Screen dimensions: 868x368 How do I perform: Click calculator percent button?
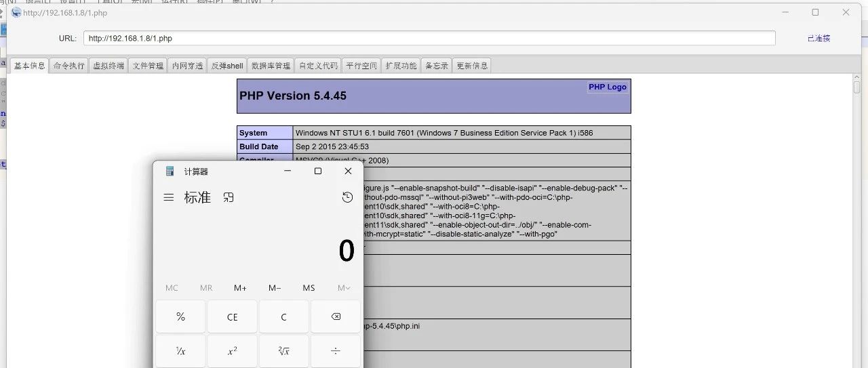pyautogui.click(x=180, y=316)
